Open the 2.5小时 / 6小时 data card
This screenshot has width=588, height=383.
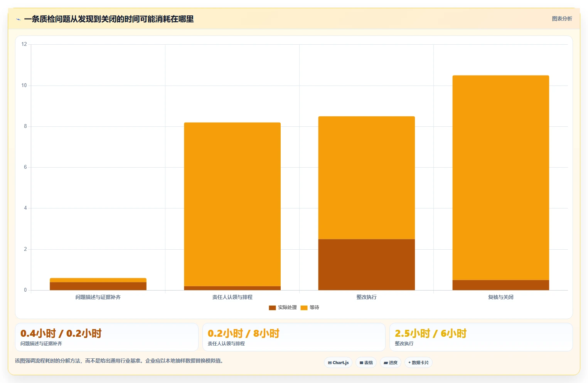click(481, 337)
